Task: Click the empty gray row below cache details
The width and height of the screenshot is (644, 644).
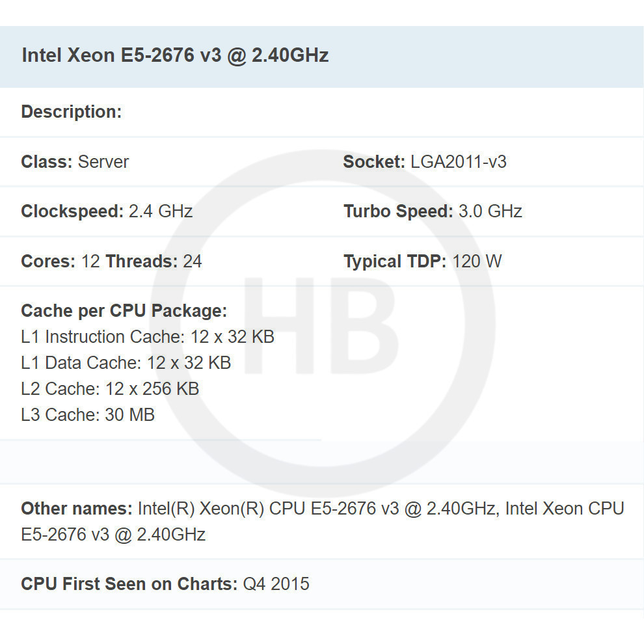Action: [322, 462]
